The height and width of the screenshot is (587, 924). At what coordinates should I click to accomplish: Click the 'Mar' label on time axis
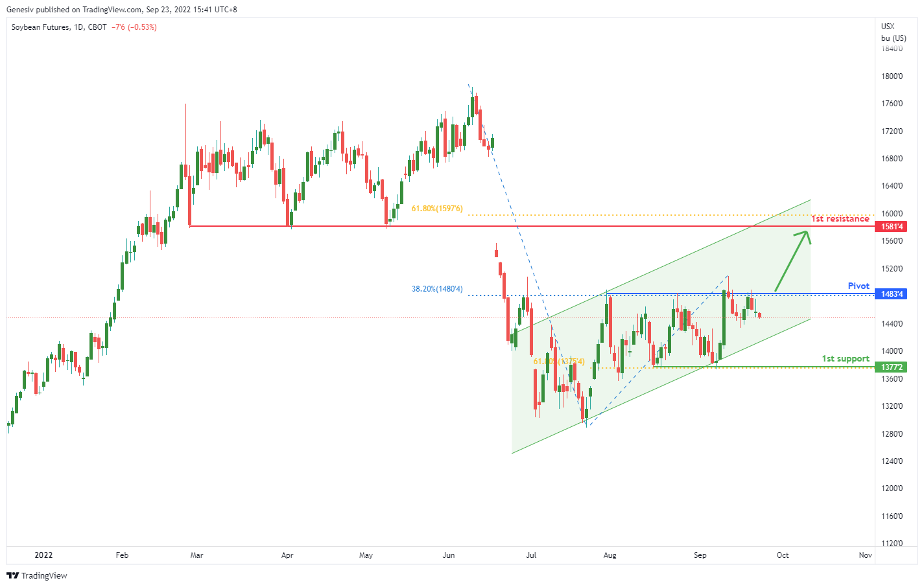click(196, 555)
